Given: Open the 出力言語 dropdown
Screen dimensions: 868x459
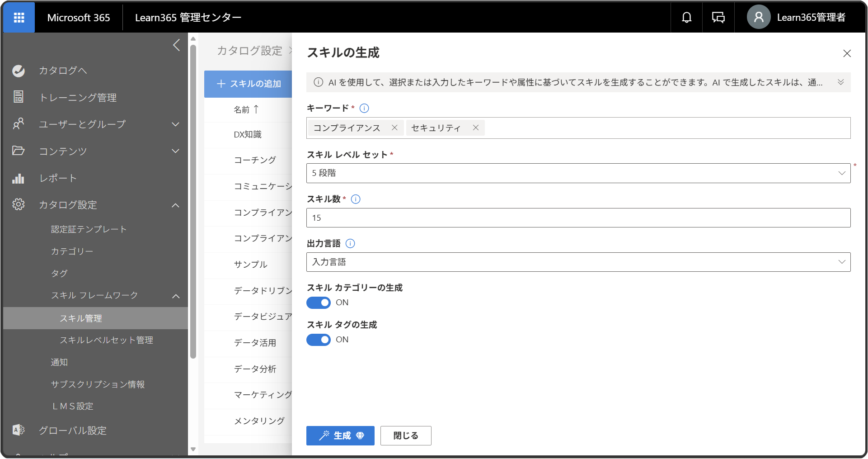Looking at the screenshot, I should pyautogui.click(x=578, y=262).
